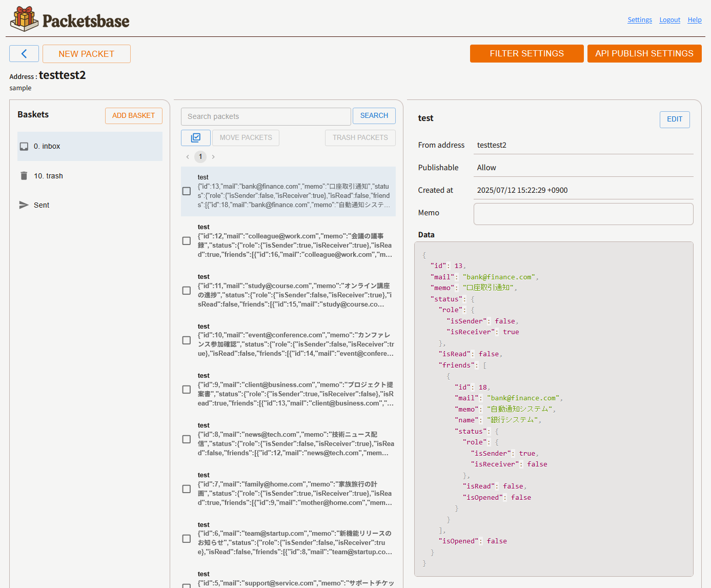
Task: Open the 10. trash basket
Action: [x=90, y=176]
